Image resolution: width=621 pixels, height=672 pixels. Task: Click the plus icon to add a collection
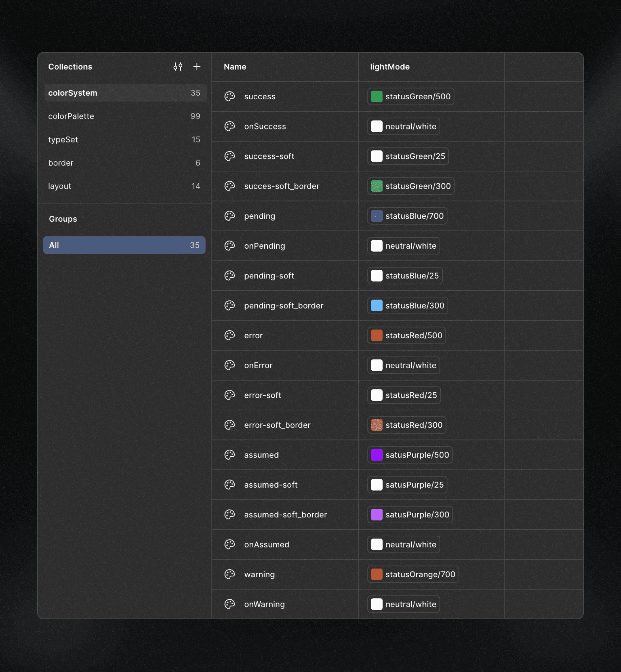click(197, 66)
